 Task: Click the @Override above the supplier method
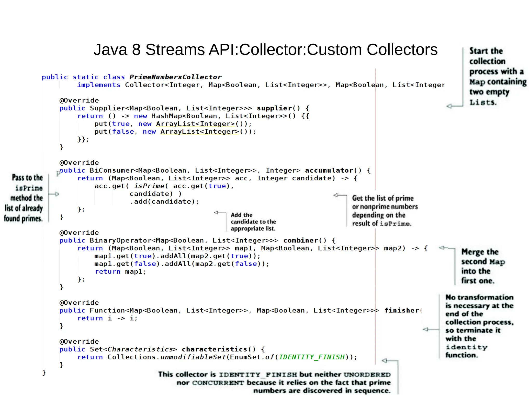(79, 100)
